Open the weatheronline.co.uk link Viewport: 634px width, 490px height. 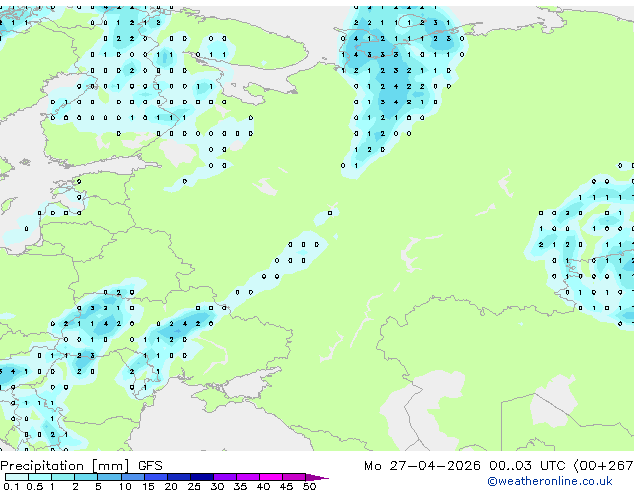click(549, 481)
